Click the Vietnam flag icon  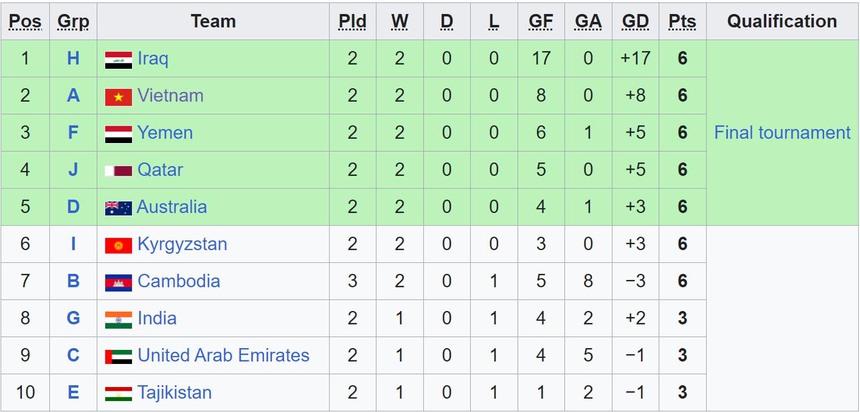tap(118, 96)
